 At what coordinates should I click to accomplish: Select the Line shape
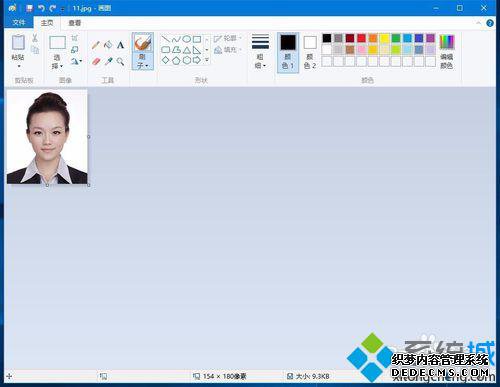[166, 39]
